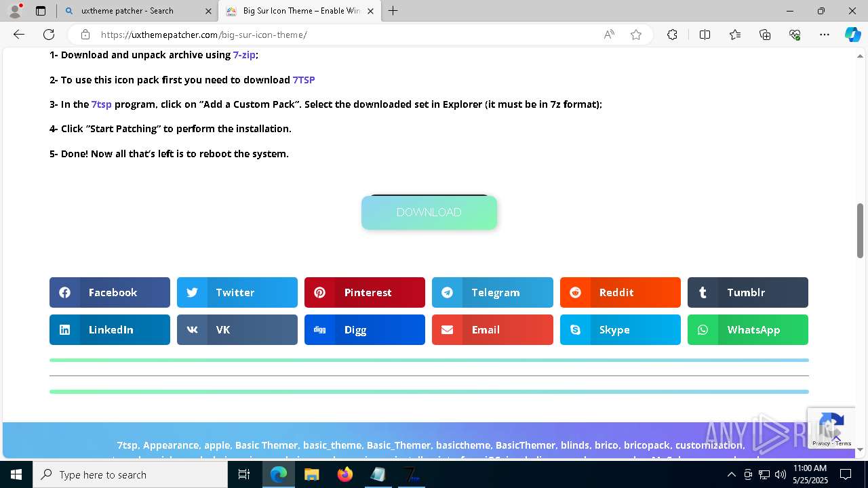Share on Digg
868x488 pixels.
click(365, 330)
